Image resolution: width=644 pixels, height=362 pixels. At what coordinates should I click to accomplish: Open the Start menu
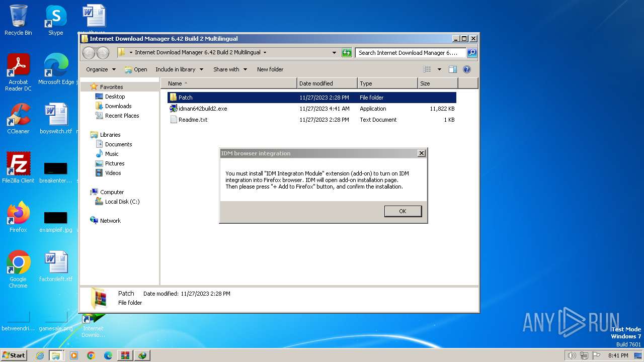(x=14, y=355)
